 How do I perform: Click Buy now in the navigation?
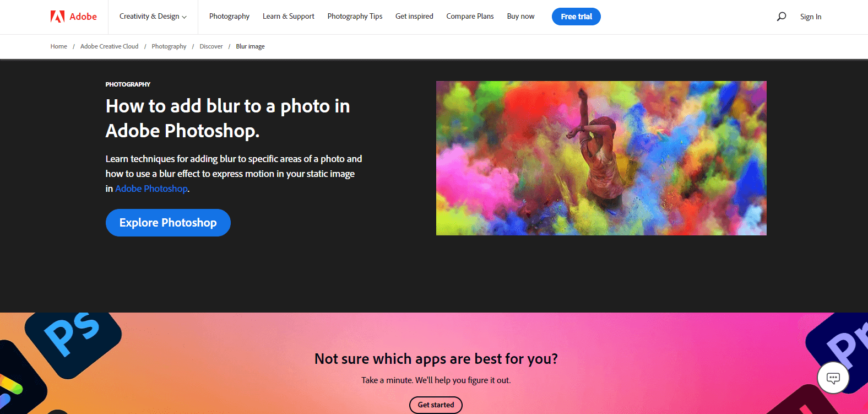(x=520, y=17)
